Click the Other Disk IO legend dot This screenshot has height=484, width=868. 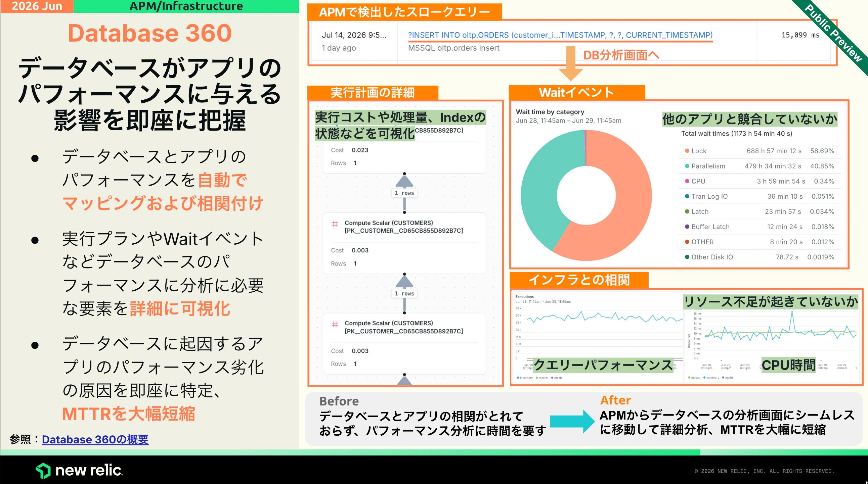tap(687, 257)
